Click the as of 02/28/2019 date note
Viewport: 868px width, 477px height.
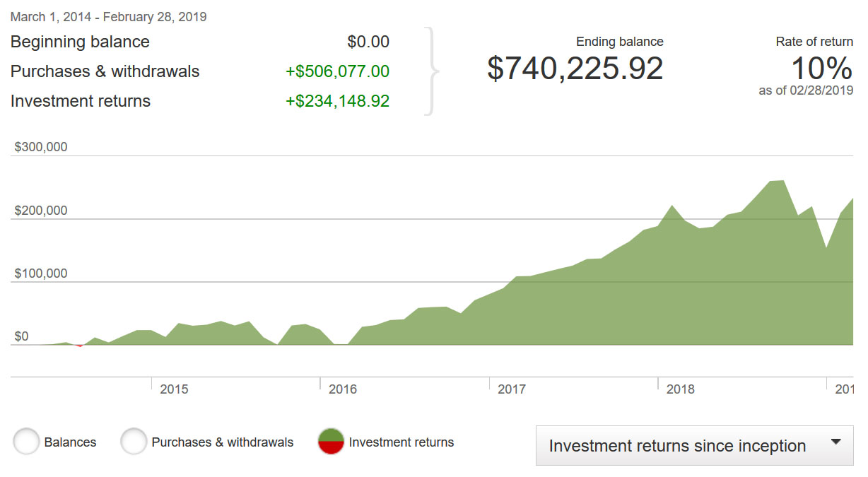pos(805,91)
